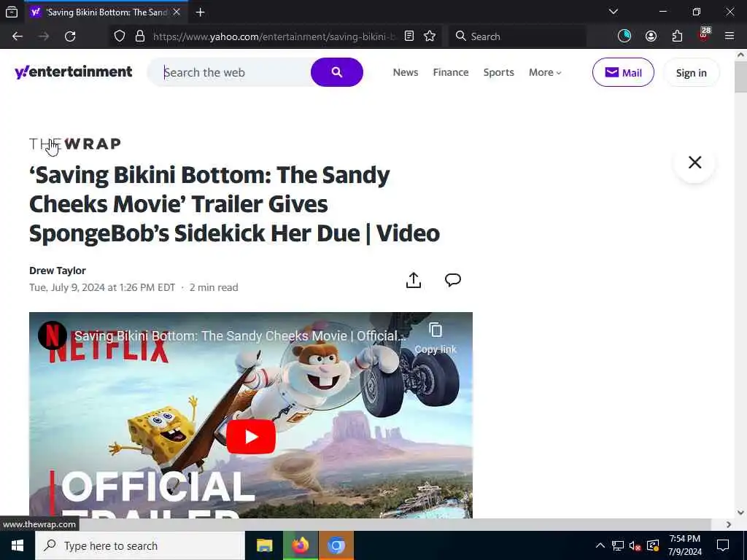Click the Firefox back arrow
Screen dimensions: 747x560
18,36
